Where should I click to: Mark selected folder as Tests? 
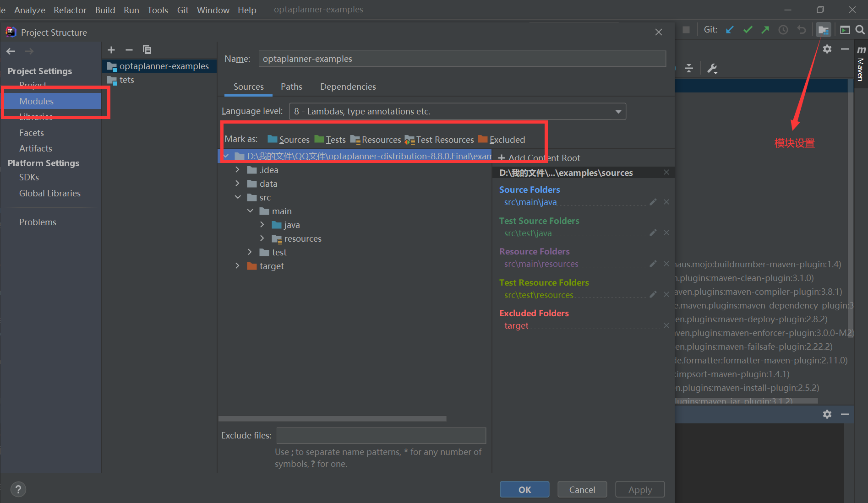point(330,140)
